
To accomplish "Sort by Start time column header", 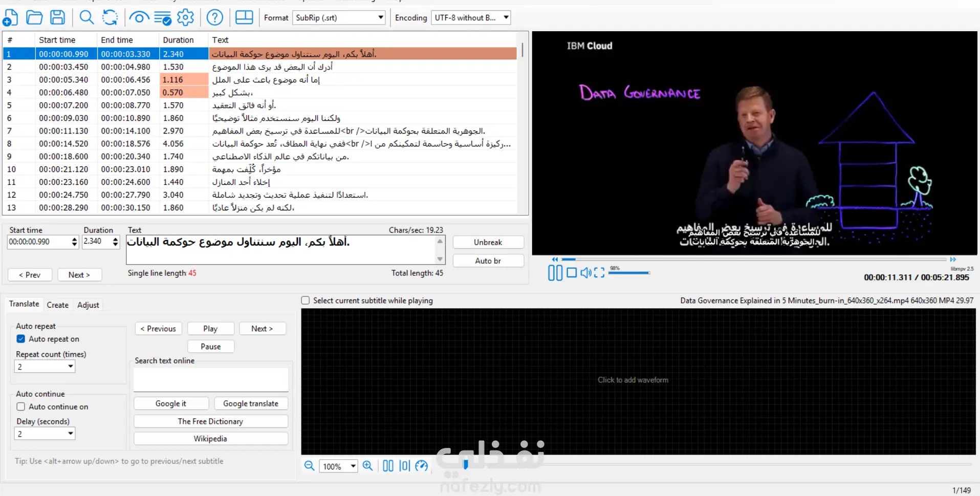I will (x=66, y=40).
